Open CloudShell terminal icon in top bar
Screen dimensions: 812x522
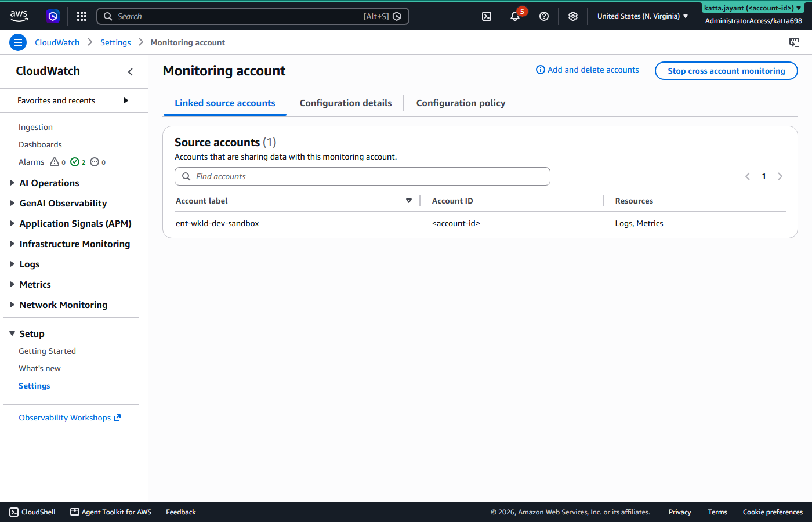point(487,16)
